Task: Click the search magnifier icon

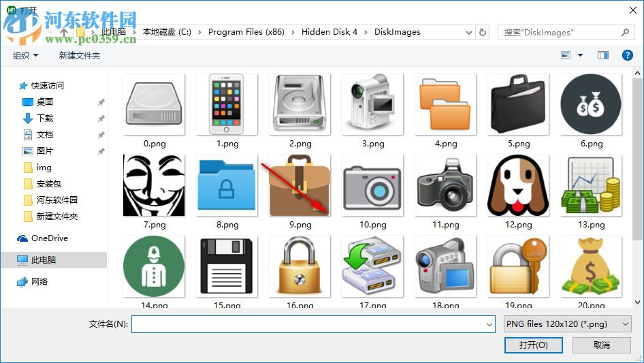Action: [625, 32]
